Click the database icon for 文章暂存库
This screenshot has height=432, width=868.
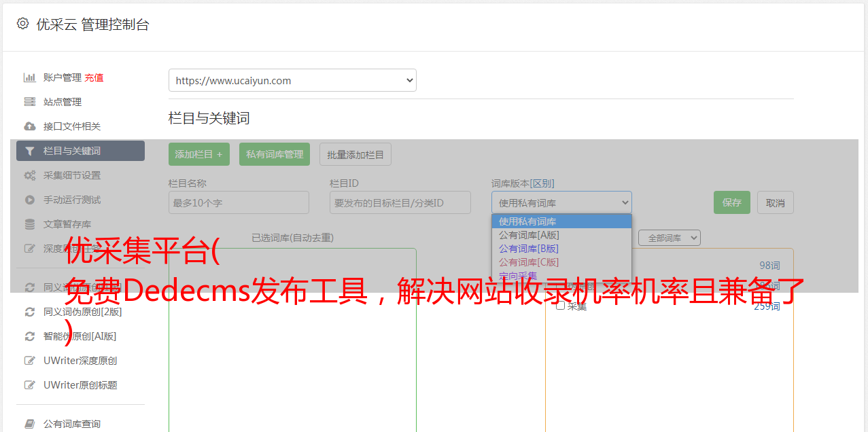30,224
